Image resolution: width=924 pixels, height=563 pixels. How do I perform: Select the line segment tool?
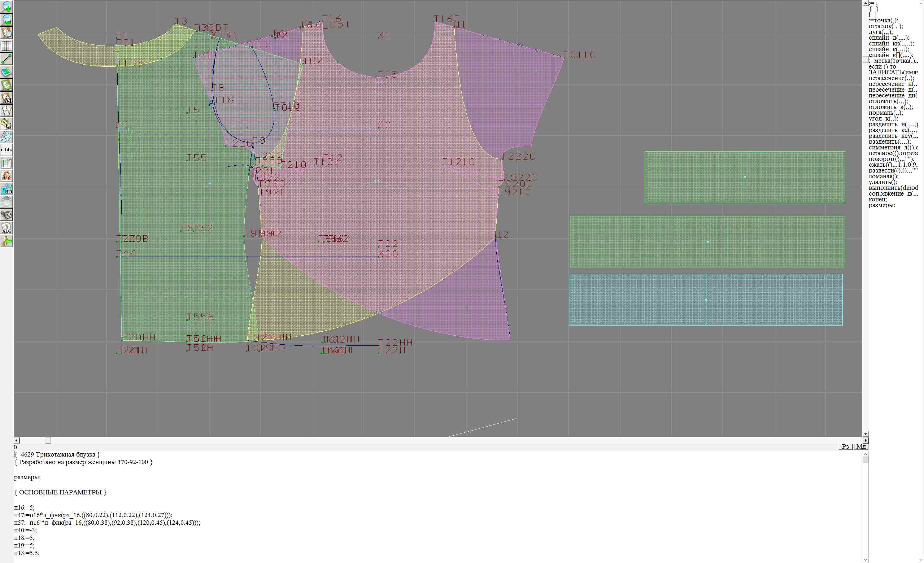[7, 59]
